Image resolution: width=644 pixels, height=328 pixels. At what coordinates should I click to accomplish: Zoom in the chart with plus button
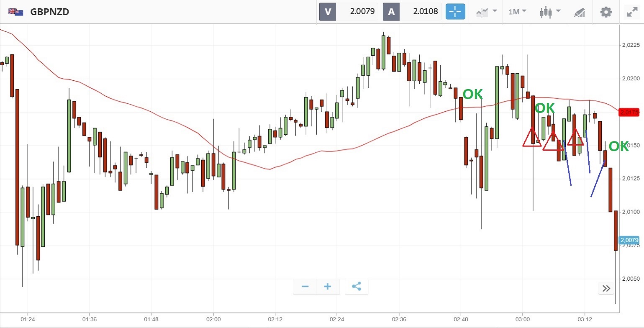click(x=328, y=287)
